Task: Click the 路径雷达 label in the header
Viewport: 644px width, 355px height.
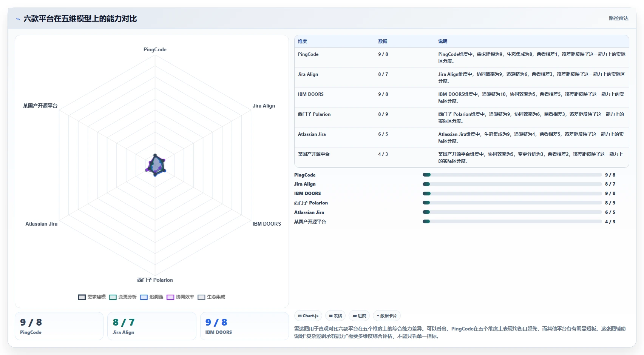Action: [618, 18]
